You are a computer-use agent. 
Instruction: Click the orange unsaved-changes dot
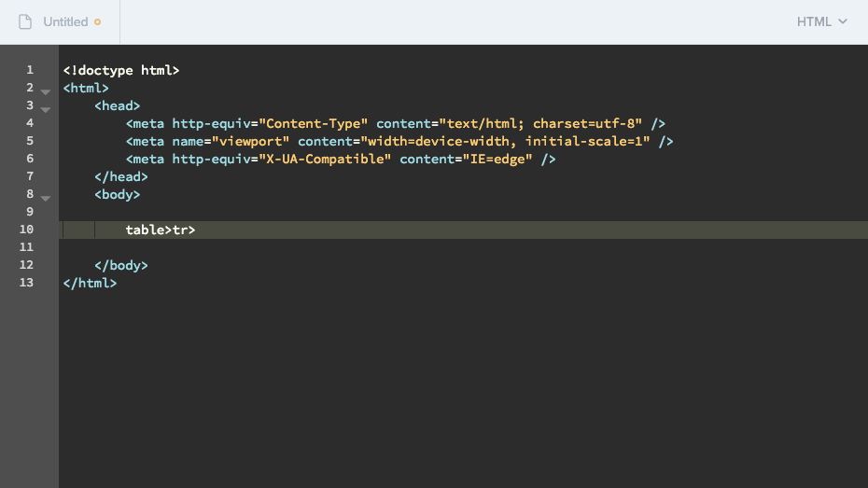[97, 21]
